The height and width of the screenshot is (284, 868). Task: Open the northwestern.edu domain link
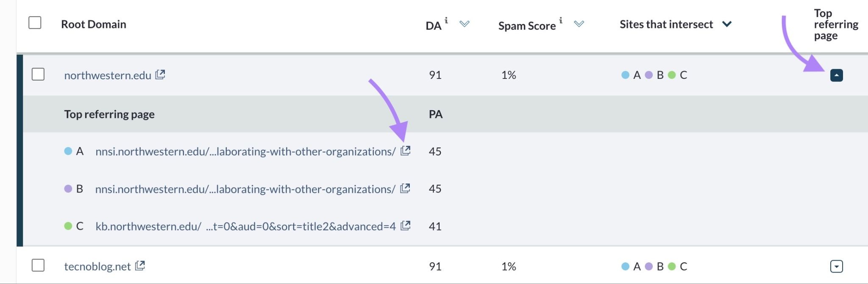[108, 75]
